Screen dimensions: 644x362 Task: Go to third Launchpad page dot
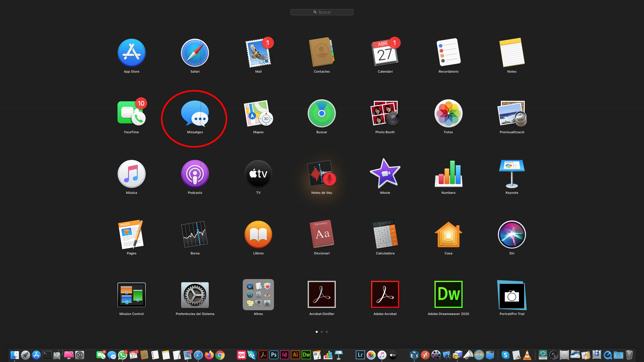(x=327, y=332)
